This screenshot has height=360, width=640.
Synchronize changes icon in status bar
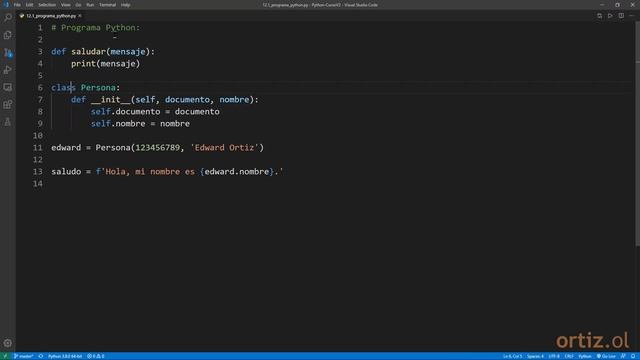click(41, 356)
